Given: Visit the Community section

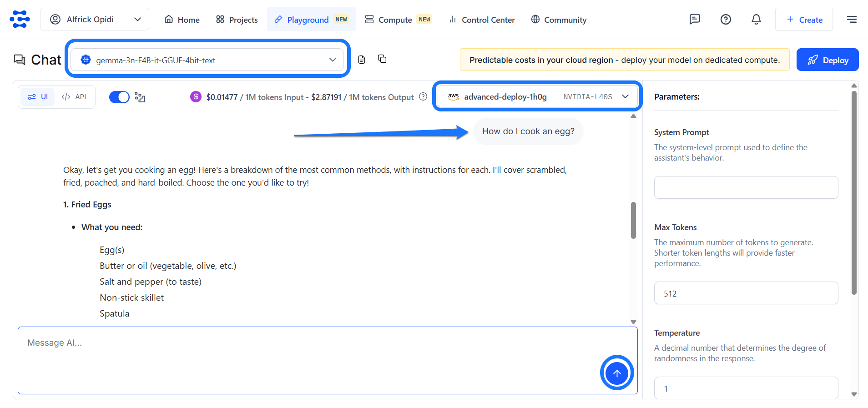Looking at the screenshot, I should (559, 20).
